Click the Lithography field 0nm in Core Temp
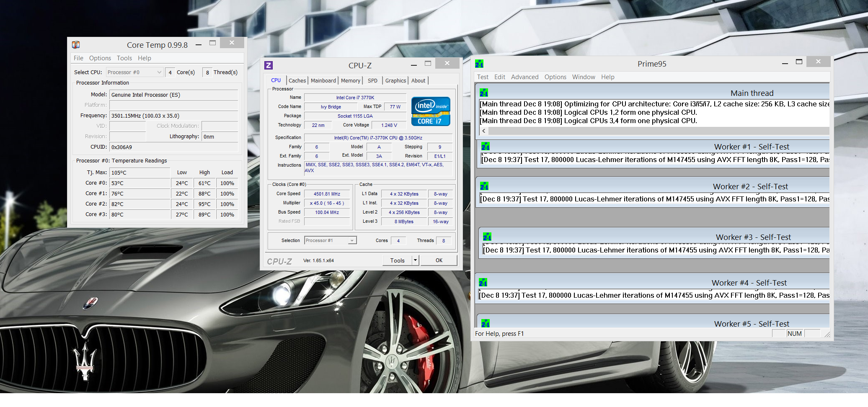868x407 pixels. click(220, 137)
